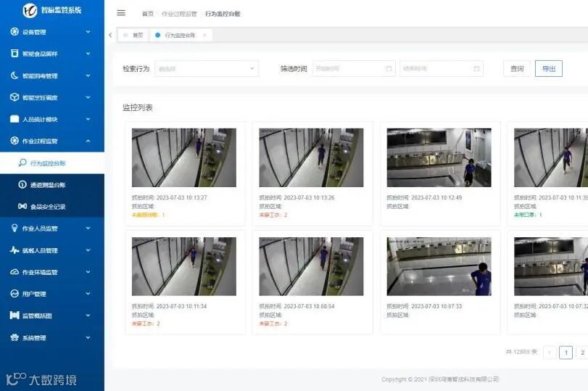Click the 人员统计模块 folder icon
Screen dimensions: 588x391
15,119
